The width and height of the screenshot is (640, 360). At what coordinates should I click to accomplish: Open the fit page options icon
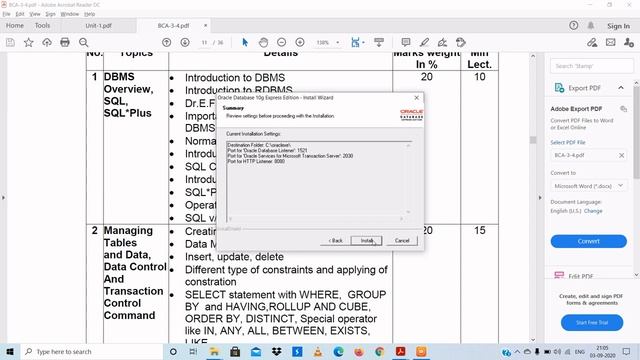point(357,42)
